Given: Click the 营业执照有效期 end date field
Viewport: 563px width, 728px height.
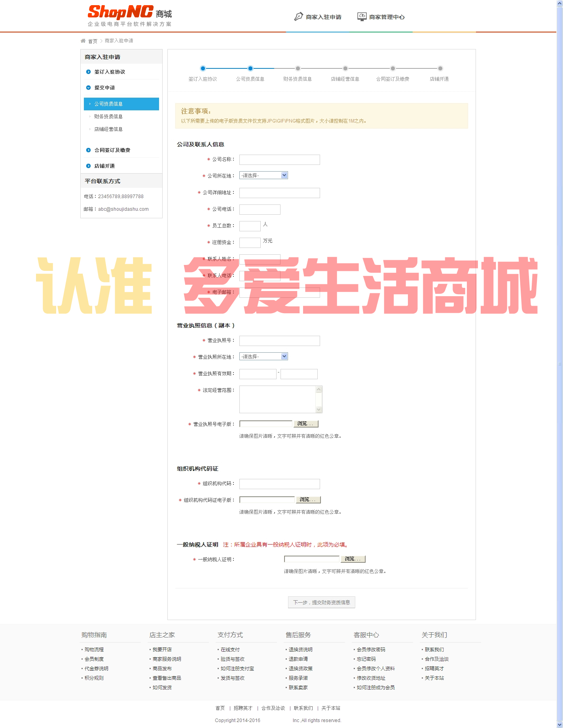Looking at the screenshot, I should (x=299, y=374).
